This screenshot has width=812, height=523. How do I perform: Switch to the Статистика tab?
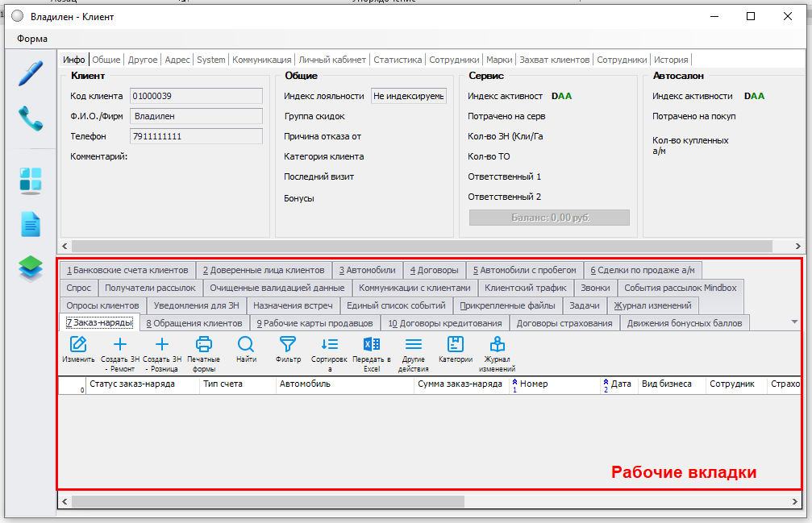398,60
